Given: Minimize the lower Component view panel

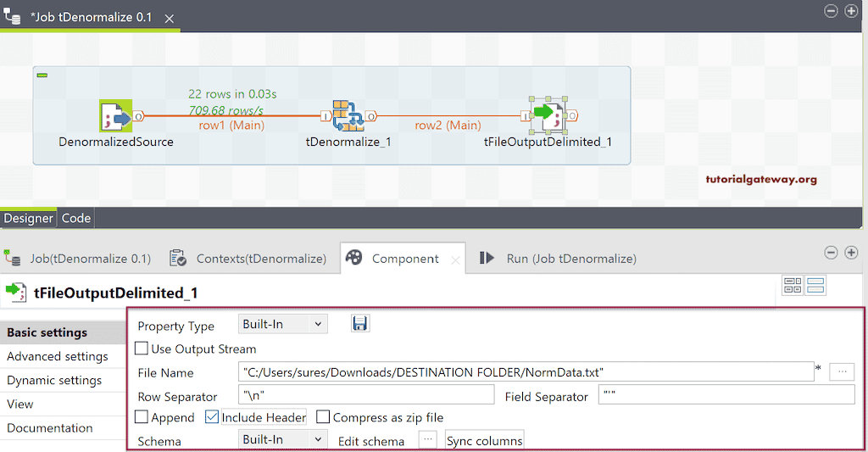Looking at the screenshot, I should (831, 253).
